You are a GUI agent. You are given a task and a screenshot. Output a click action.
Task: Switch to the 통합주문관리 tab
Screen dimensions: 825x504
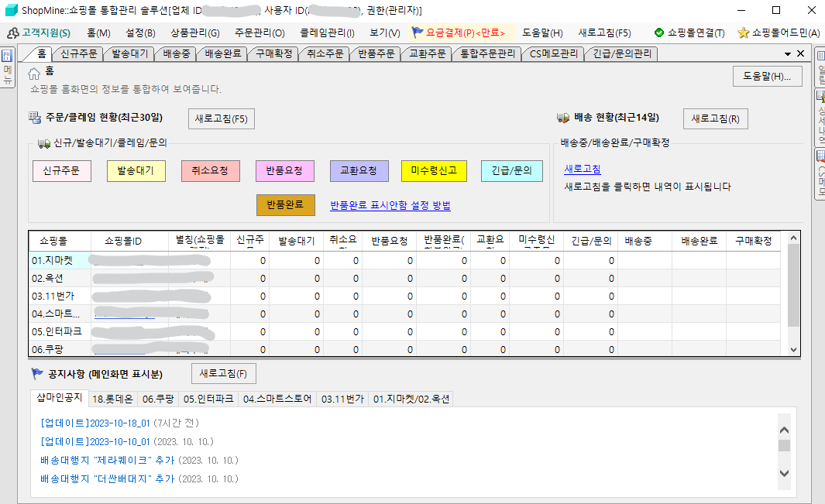coord(487,54)
